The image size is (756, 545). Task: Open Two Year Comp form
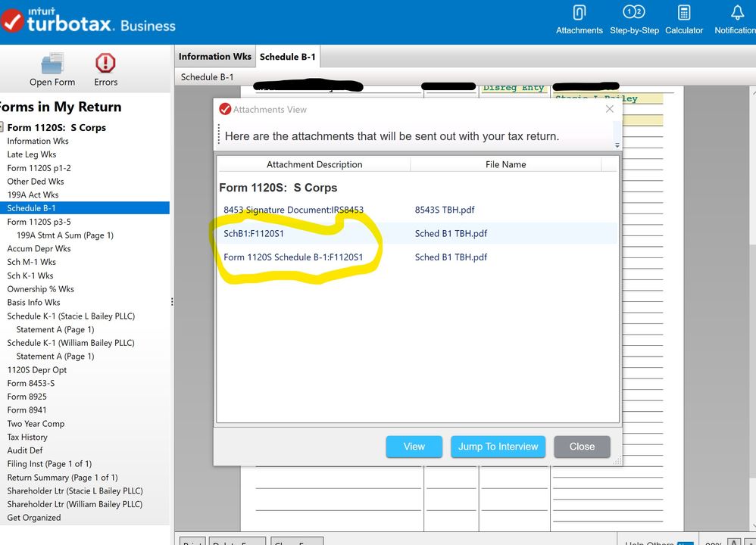(x=36, y=424)
